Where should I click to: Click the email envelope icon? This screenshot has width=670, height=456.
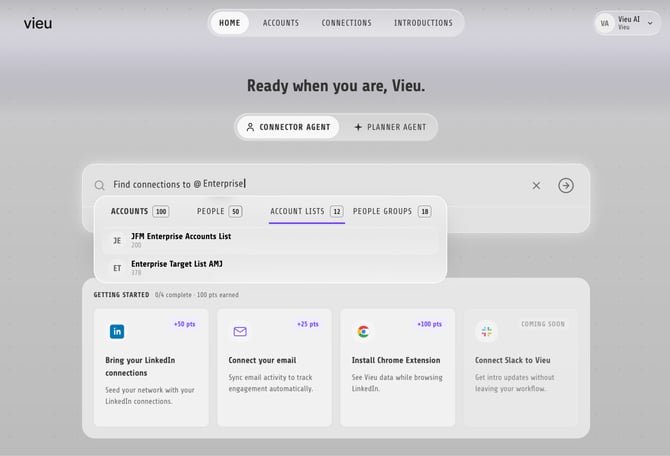240,332
